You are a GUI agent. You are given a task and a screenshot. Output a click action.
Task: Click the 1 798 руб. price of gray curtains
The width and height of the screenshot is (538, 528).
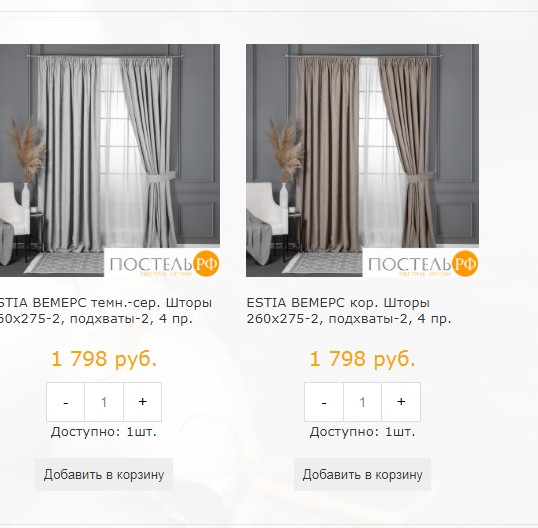(104, 359)
